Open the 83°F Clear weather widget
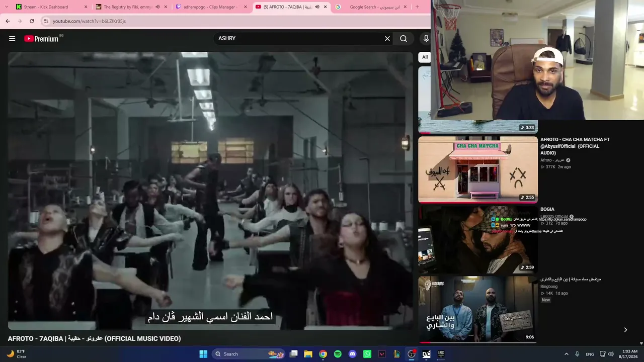The width and height of the screenshot is (644, 362). (16, 354)
